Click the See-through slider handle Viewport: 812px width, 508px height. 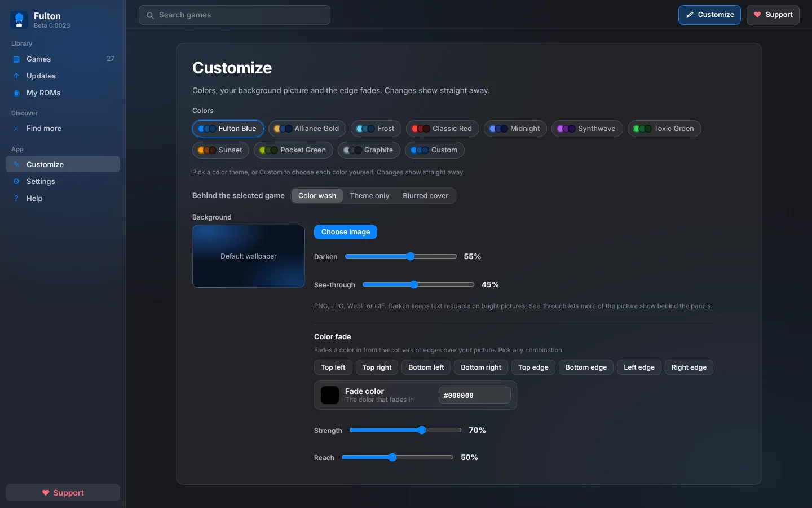pyautogui.click(x=414, y=284)
